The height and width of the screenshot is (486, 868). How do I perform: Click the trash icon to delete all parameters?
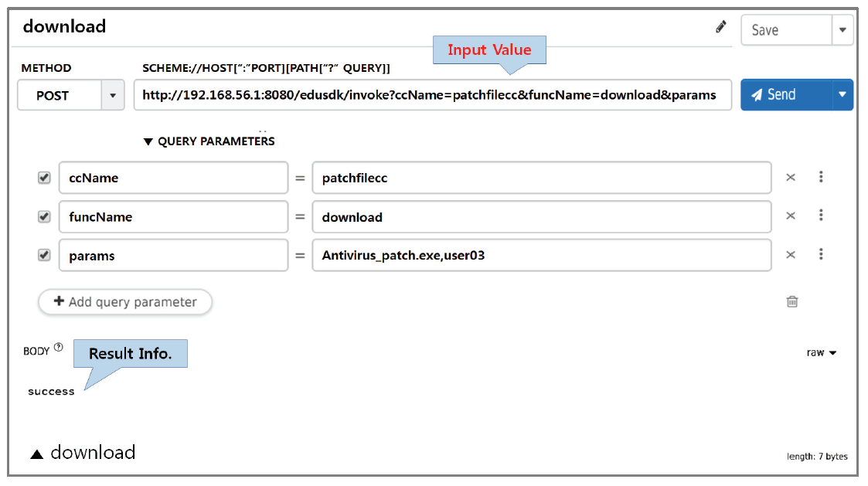click(792, 301)
